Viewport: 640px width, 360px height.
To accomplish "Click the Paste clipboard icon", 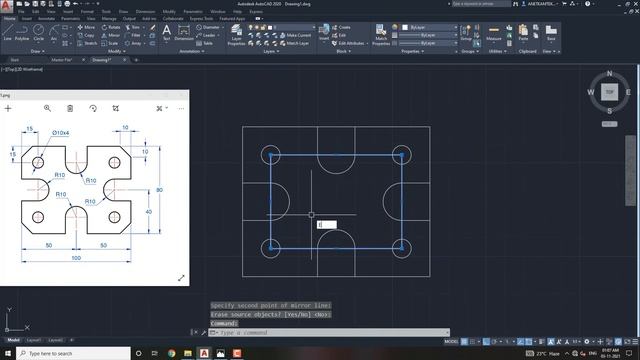I will (523, 32).
